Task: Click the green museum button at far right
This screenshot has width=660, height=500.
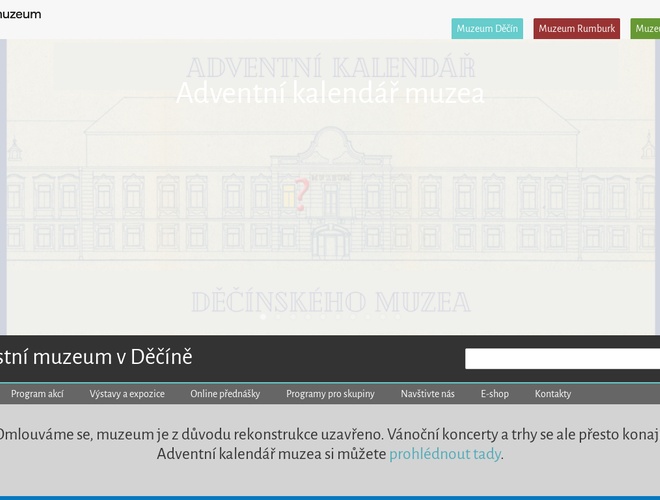Action: pyautogui.click(x=646, y=29)
